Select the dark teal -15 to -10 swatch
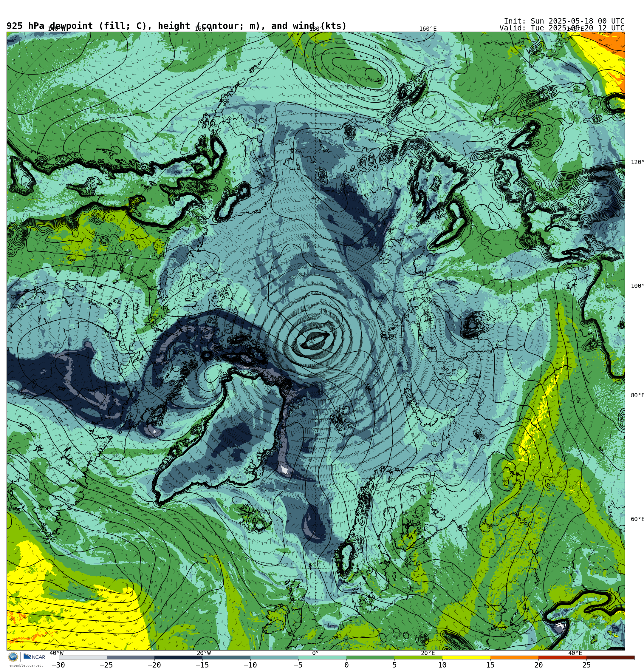The width and height of the screenshot is (644, 669). tap(227, 657)
